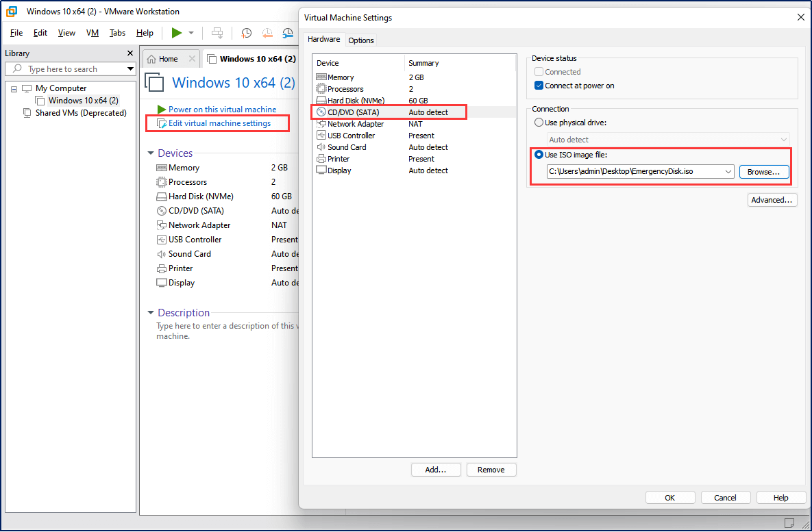
Task: Open the power options dropdown arrow in toolbar
Action: pos(191,33)
